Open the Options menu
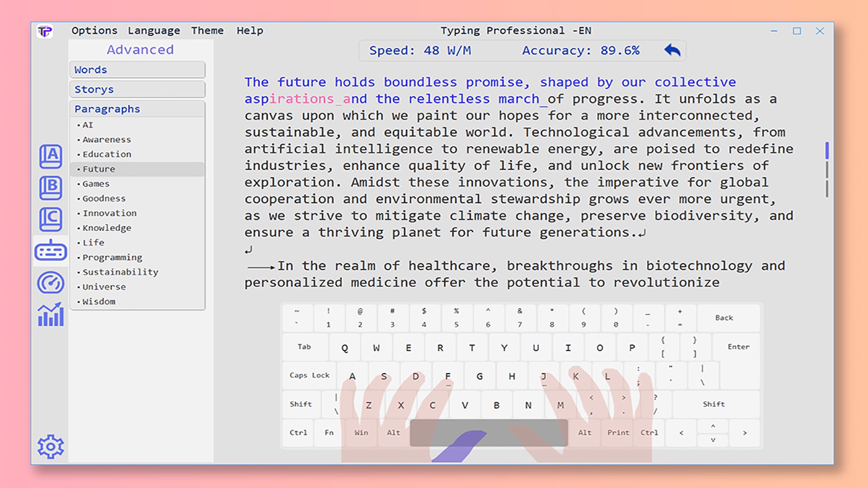 tap(94, 31)
